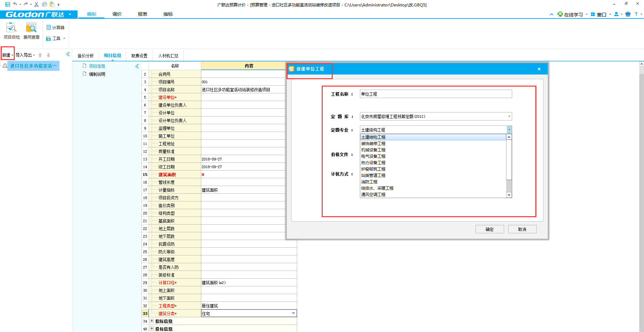Image resolution: width=644 pixels, height=332 pixels.
Task: Open the 项目信息 tab
Action: pyautogui.click(x=112, y=55)
